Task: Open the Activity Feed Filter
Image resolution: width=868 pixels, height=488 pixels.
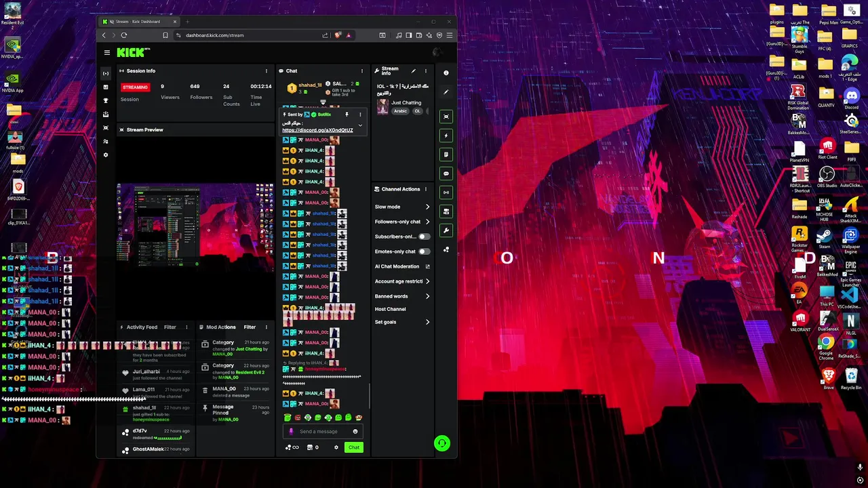Action: (170, 327)
